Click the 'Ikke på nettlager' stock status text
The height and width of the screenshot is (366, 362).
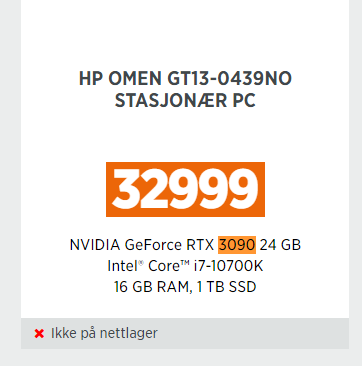point(104,333)
